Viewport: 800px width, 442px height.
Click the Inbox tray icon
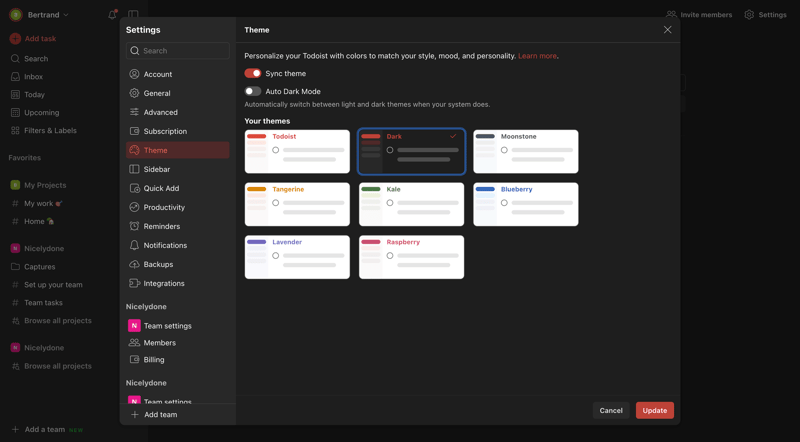pos(15,77)
